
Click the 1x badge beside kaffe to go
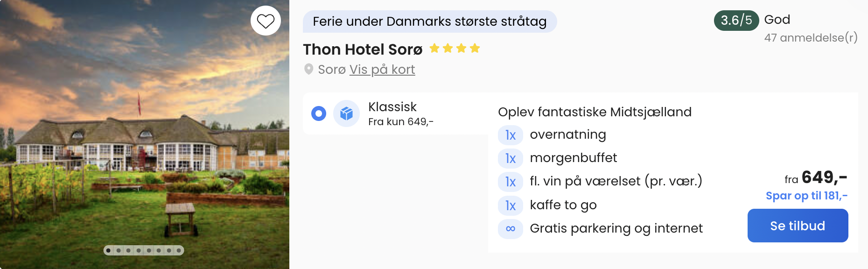coord(511,205)
